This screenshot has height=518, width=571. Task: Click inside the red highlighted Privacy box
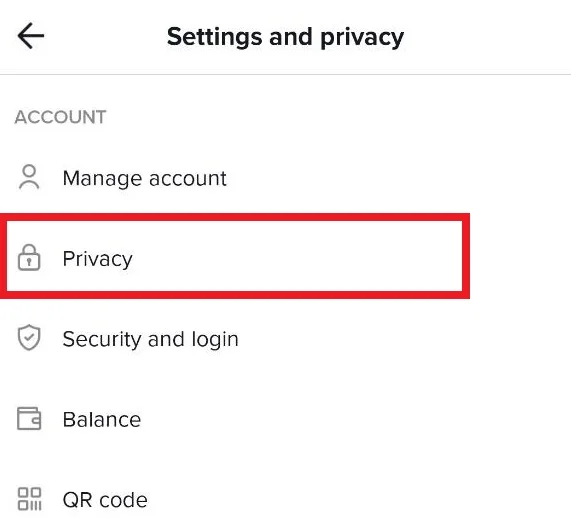(235, 256)
